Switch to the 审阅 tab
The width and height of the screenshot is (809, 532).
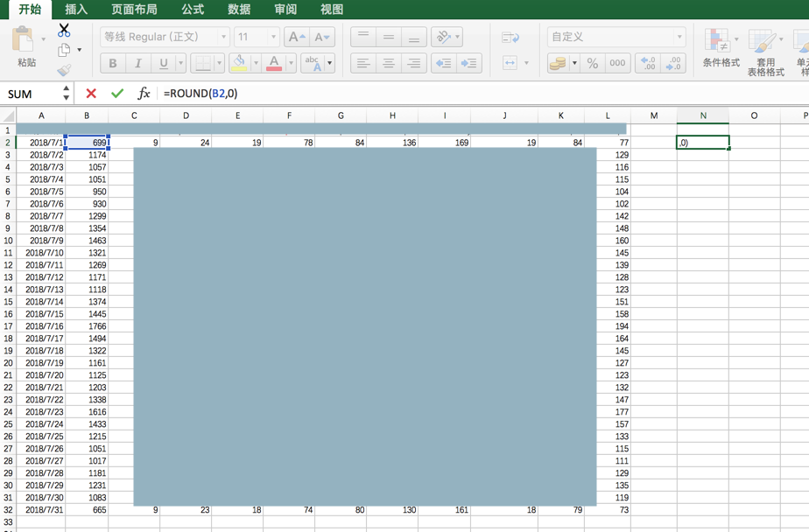(x=285, y=10)
